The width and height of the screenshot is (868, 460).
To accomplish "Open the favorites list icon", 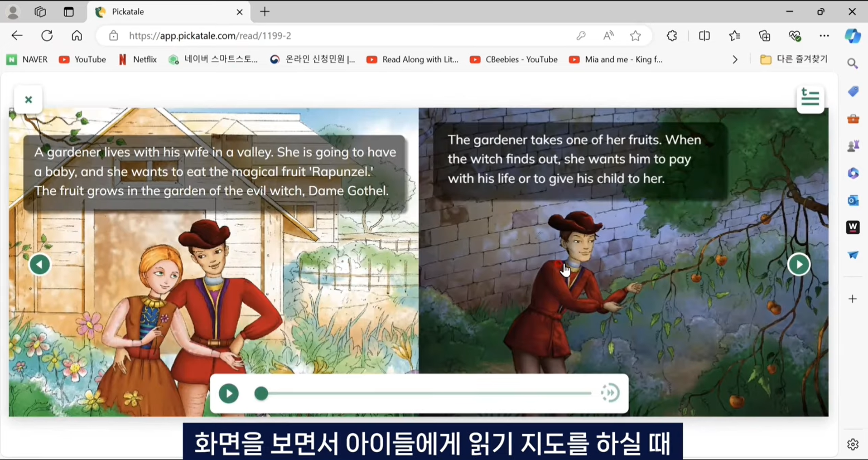I will [x=734, y=36].
